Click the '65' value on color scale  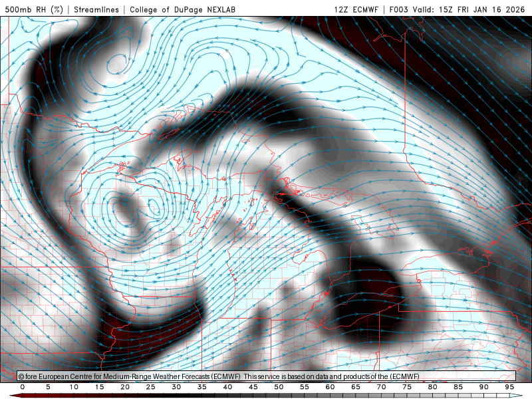[x=356, y=387]
